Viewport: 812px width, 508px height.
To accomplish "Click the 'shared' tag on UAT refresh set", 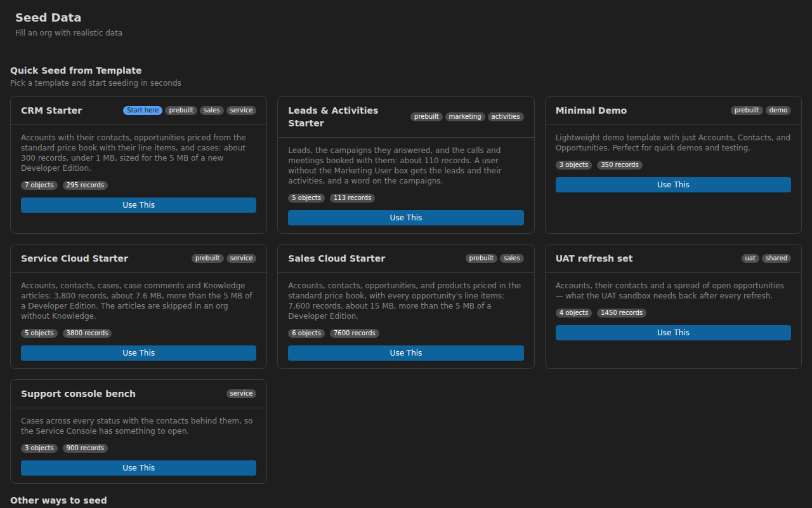I will point(776,258).
